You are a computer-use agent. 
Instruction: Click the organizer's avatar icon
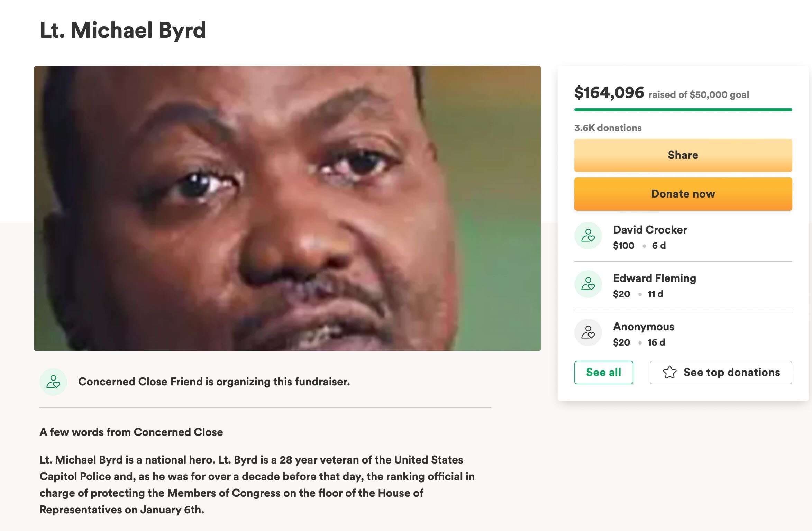[53, 382]
